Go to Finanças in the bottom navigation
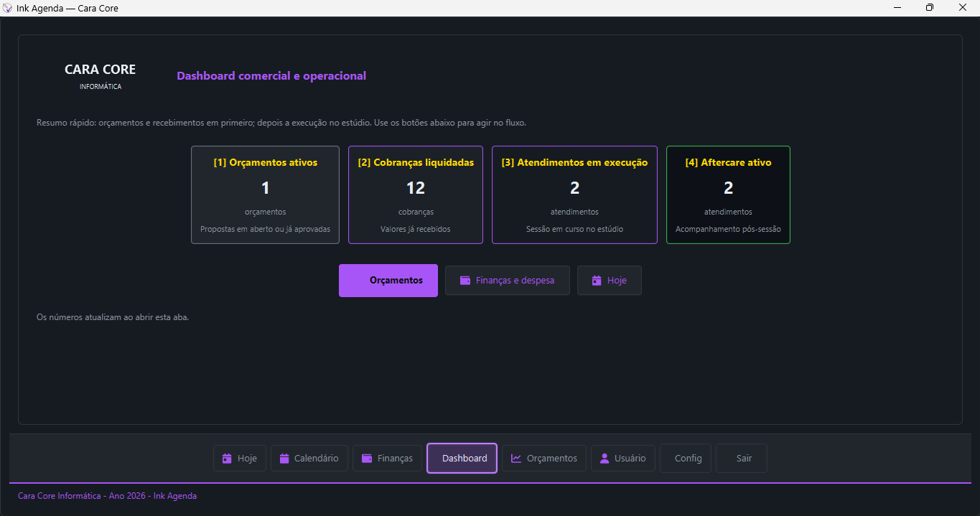This screenshot has width=980, height=516. pos(388,458)
